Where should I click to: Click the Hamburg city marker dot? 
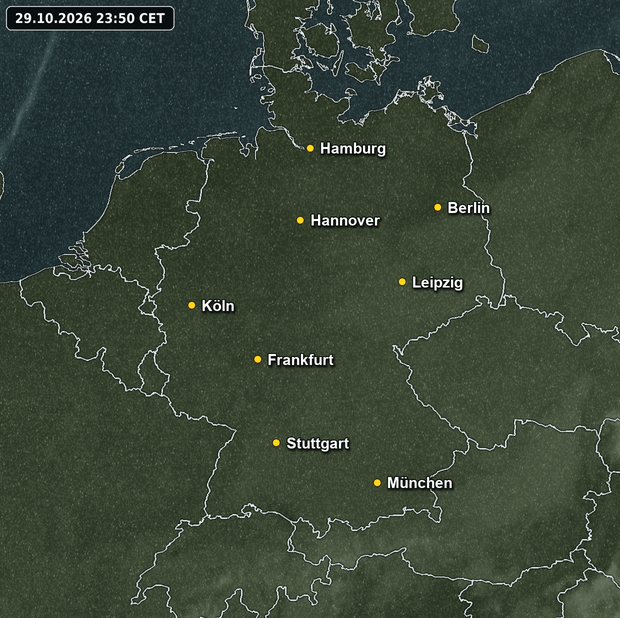coord(310,148)
